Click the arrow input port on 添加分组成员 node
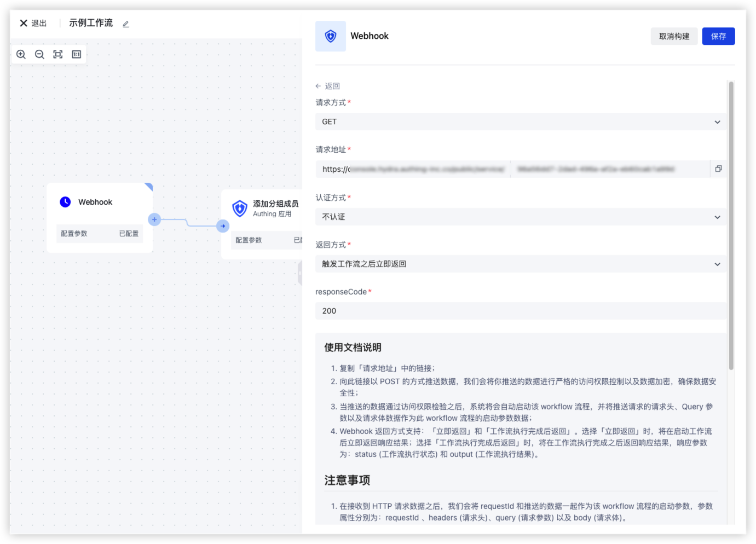This screenshot has width=756, height=544. click(x=223, y=226)
